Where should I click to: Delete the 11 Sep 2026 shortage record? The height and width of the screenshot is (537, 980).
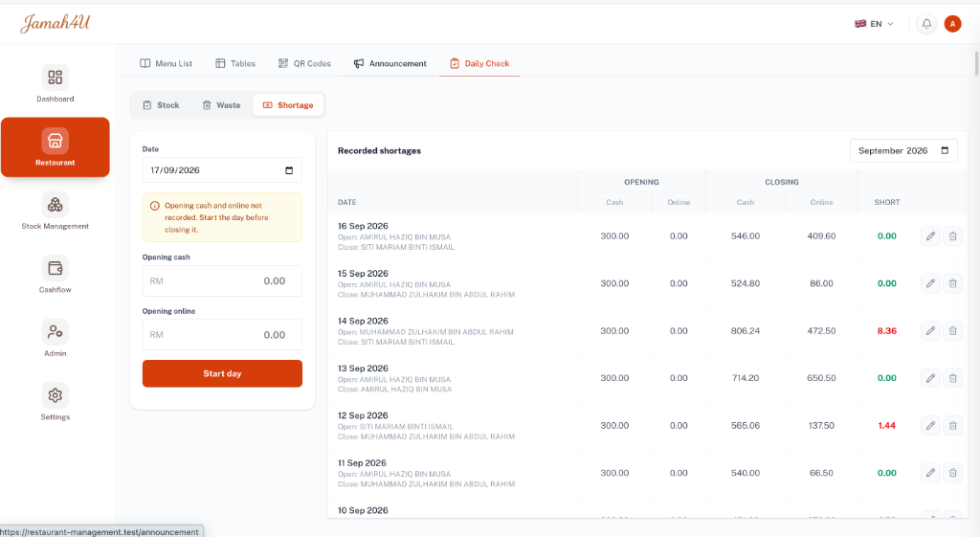coord(952,473)
